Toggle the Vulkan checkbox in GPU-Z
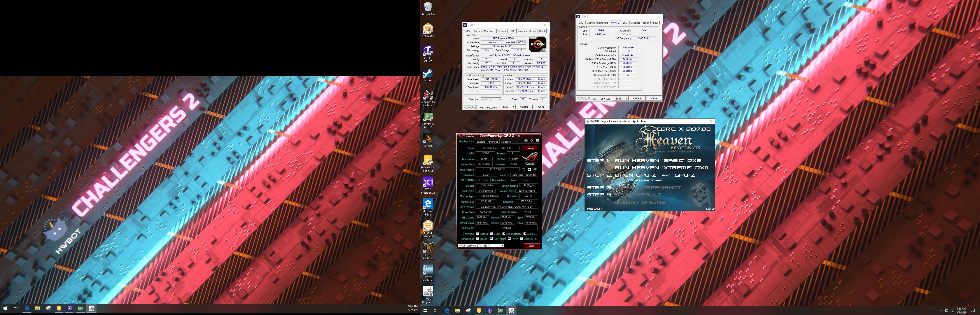 [x=478, y=239]
